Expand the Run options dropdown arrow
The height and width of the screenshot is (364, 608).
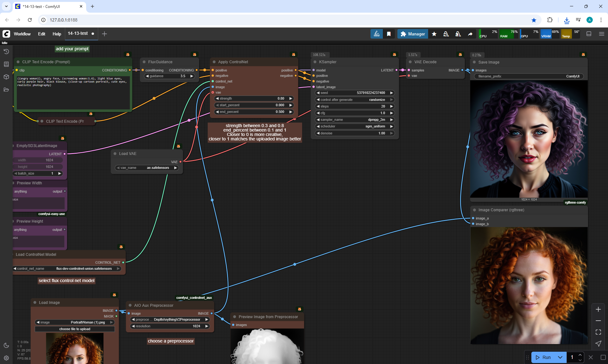(560, 357)
